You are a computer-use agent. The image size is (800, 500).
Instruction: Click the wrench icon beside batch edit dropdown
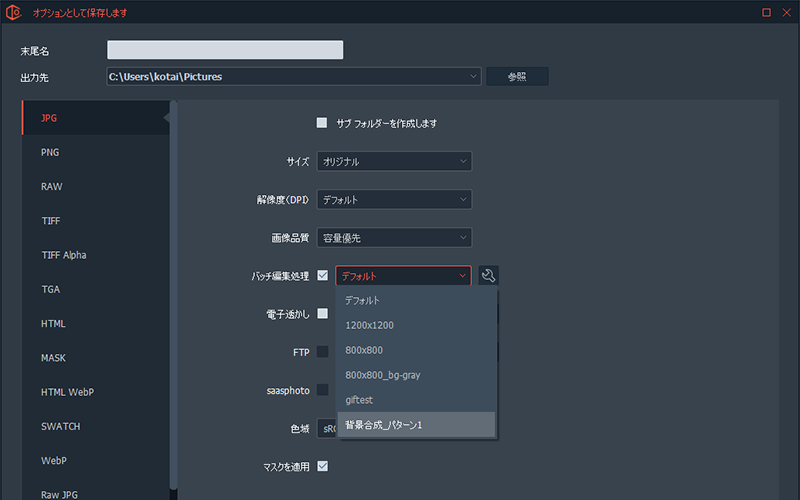[x=488, y=276]
